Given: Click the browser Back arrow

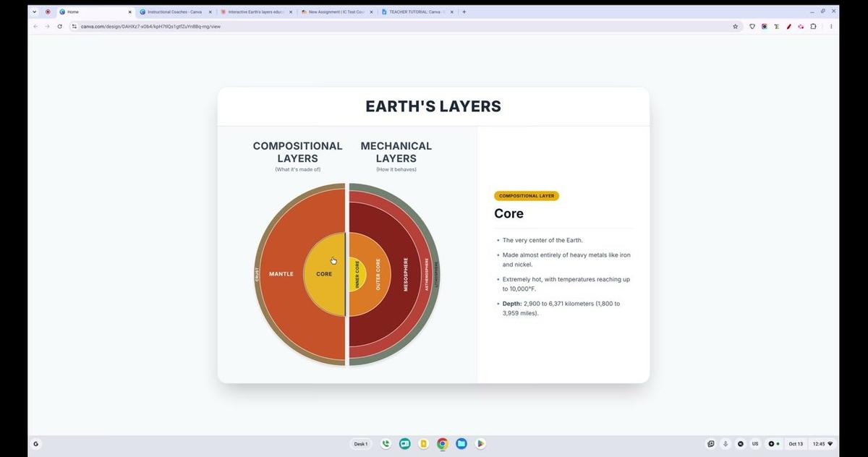Looking at the screenshot, I should 35,26.
